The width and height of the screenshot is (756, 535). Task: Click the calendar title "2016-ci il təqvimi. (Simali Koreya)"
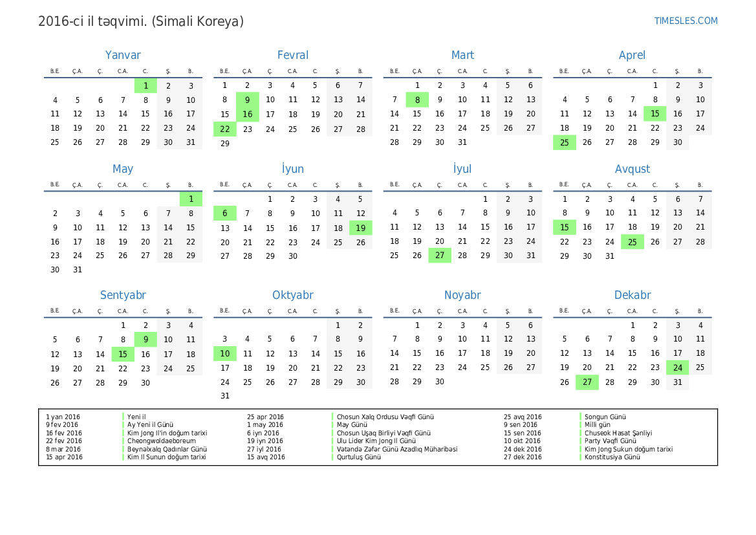[141, 21]
